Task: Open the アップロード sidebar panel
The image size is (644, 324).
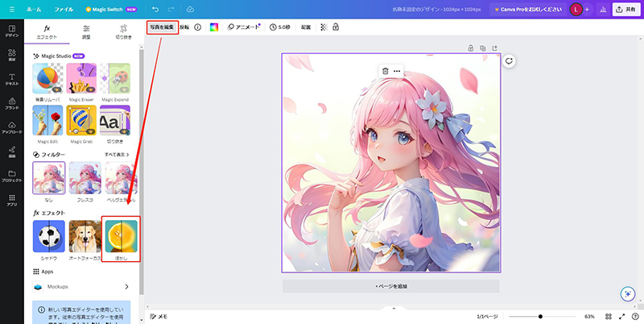Action: coord(12,128)
